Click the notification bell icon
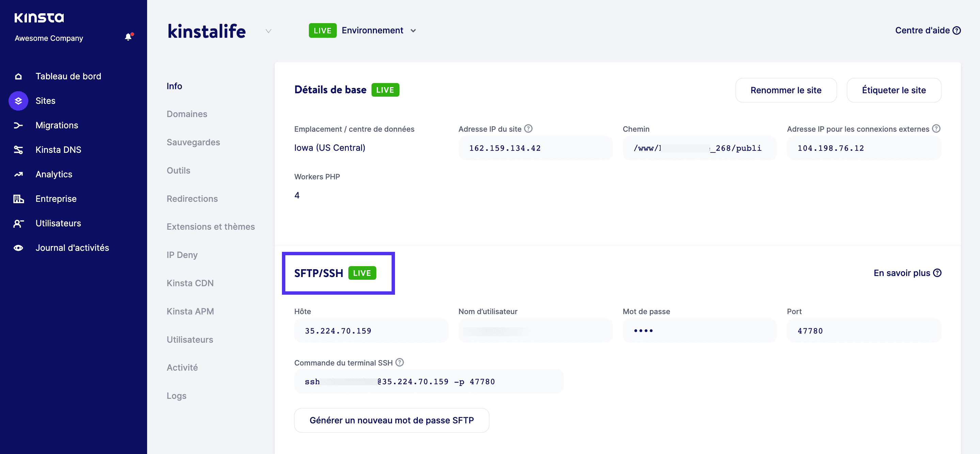 pyautogui.click(x=127, y=37)
